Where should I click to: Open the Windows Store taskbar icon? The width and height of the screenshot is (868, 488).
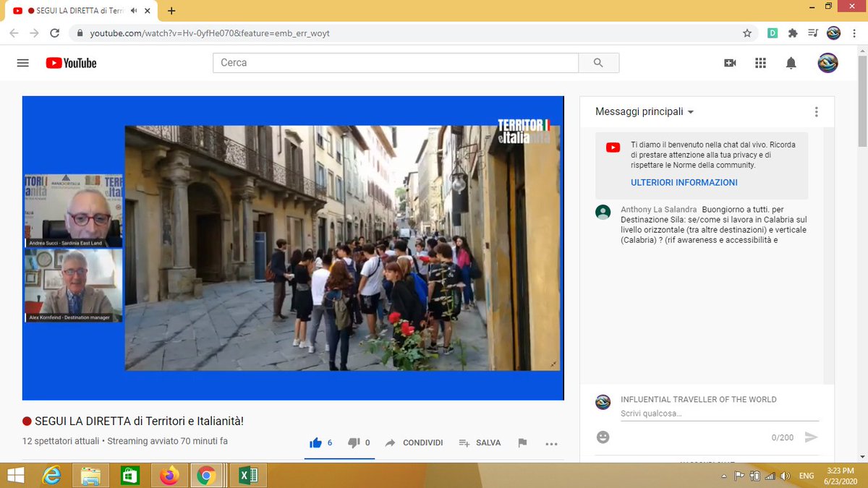(x=129, y=475)
